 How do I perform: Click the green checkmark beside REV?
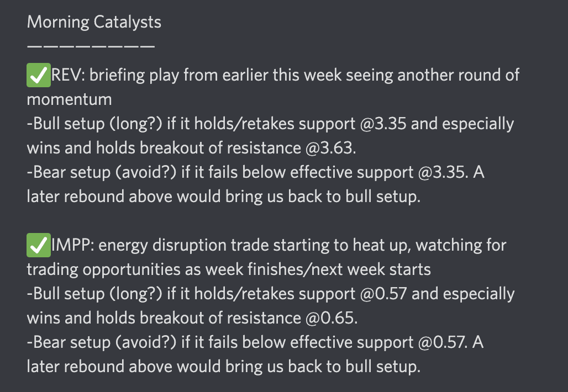click(x=38, y=75)
